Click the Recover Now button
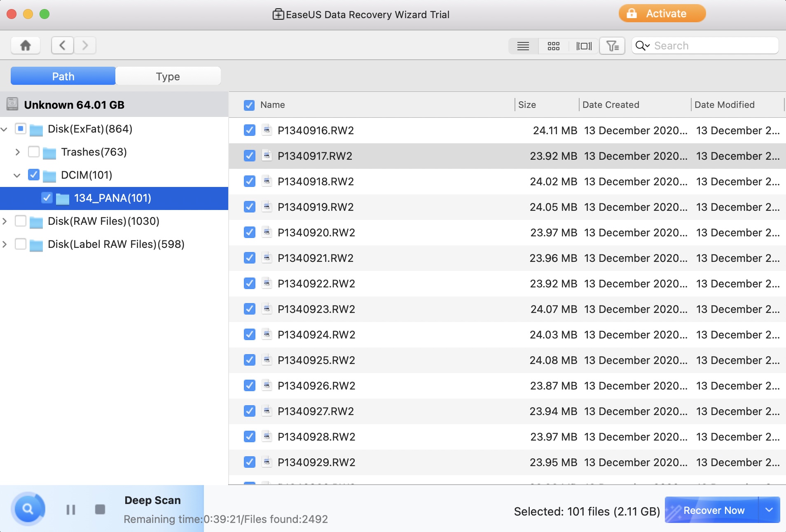 tap(713, 510)
